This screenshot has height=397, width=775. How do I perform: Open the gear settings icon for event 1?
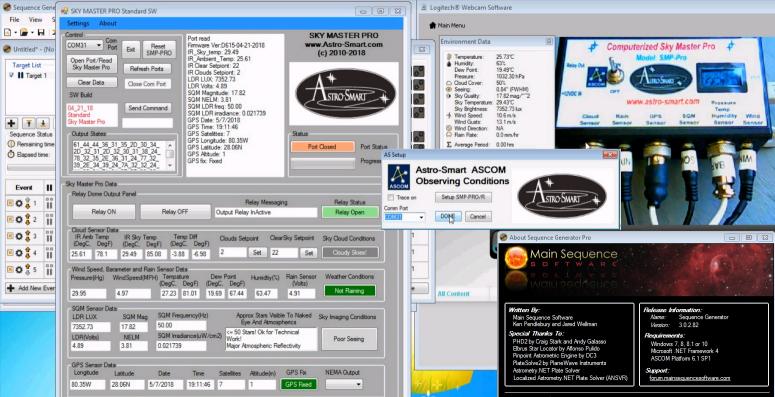point(19,203)
